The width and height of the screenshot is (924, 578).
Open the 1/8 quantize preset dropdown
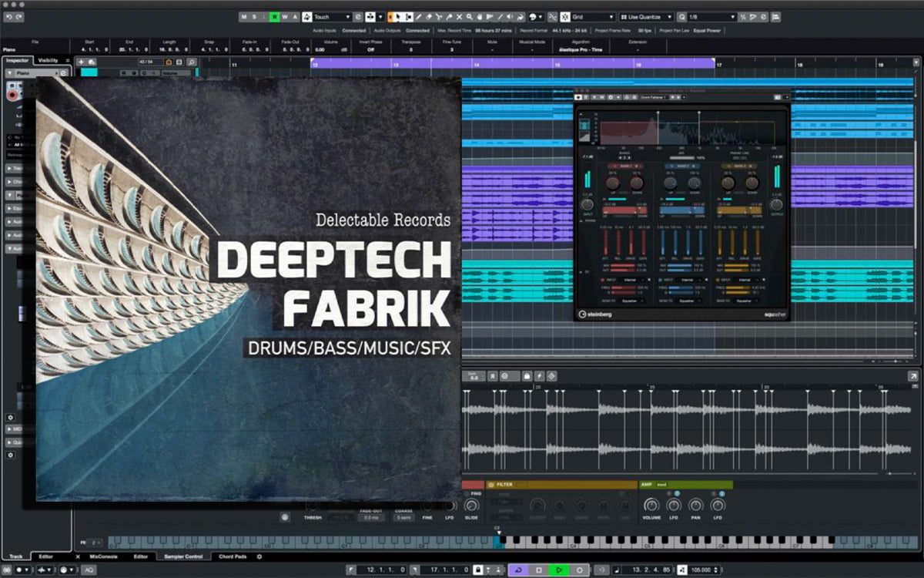tap(711, 17)
